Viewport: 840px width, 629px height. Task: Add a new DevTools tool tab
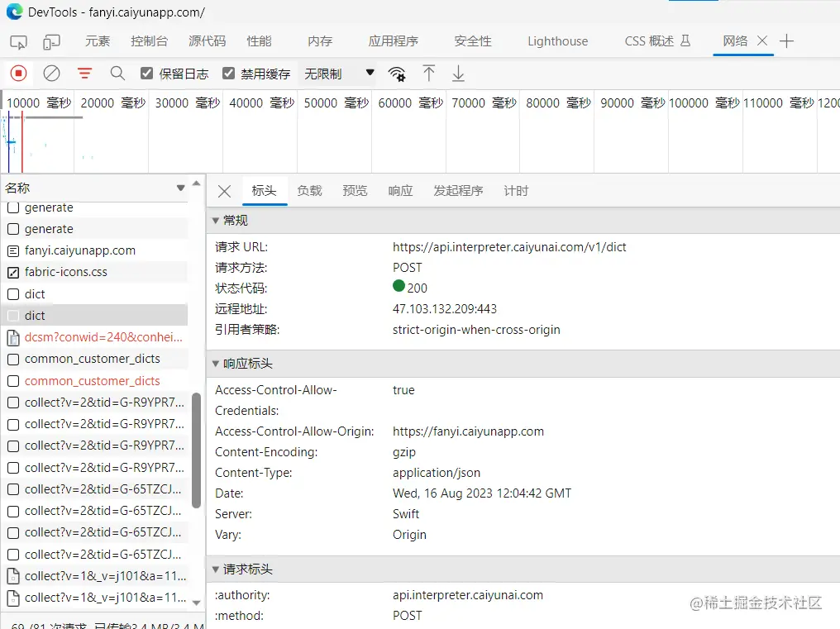(786, 41)
